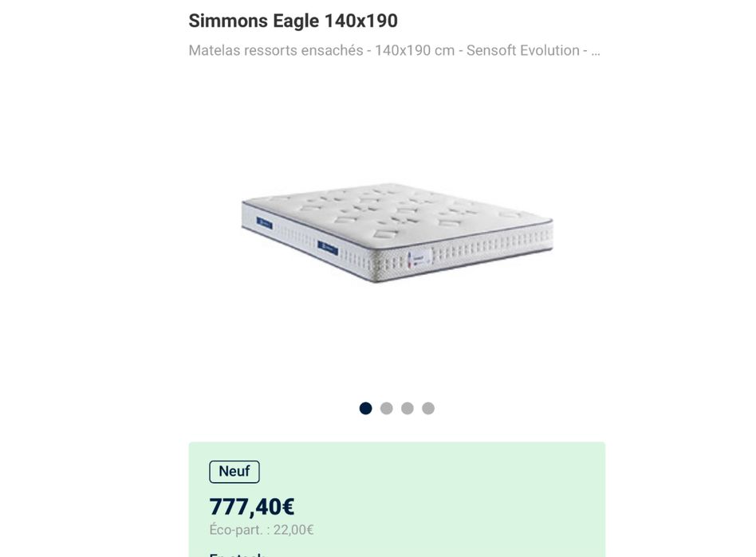Click the partially visible "En stock" label
Image resolution: width=756 pixels, height=557 pixels.
[x=235, y=554]
